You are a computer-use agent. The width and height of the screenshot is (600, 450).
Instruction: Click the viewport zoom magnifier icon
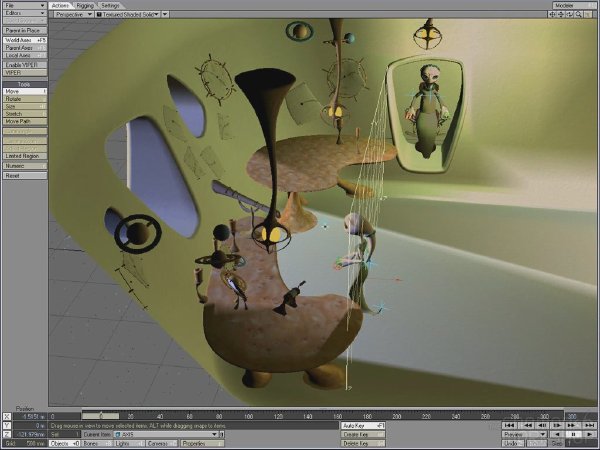[579, 14]
